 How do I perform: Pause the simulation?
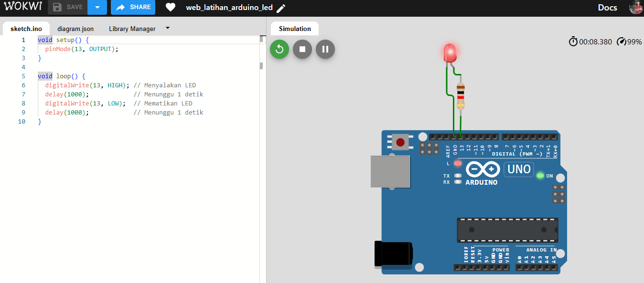325,49
